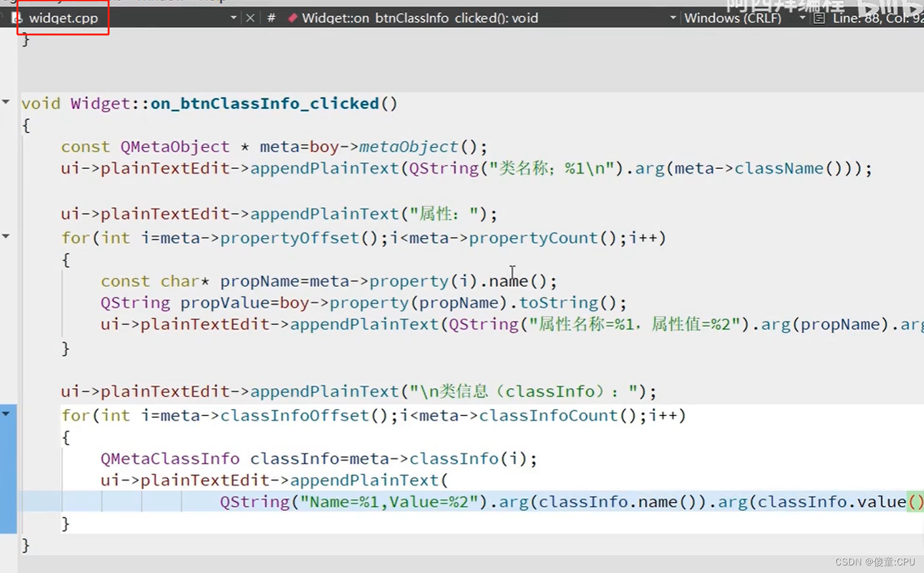Click the propName variable declaration
This screenshot has width=924, height=573.
pos(260,281)
